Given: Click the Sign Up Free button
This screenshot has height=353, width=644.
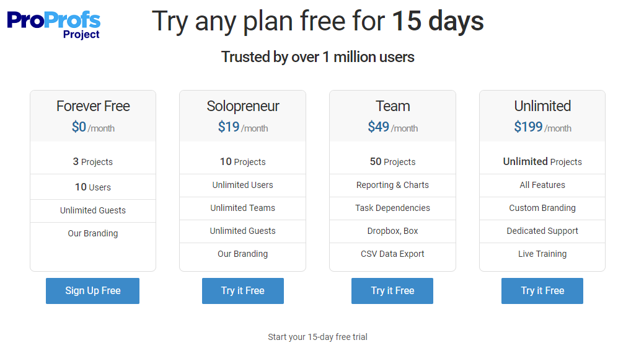Looking at the screenshot, I should 92,291.
